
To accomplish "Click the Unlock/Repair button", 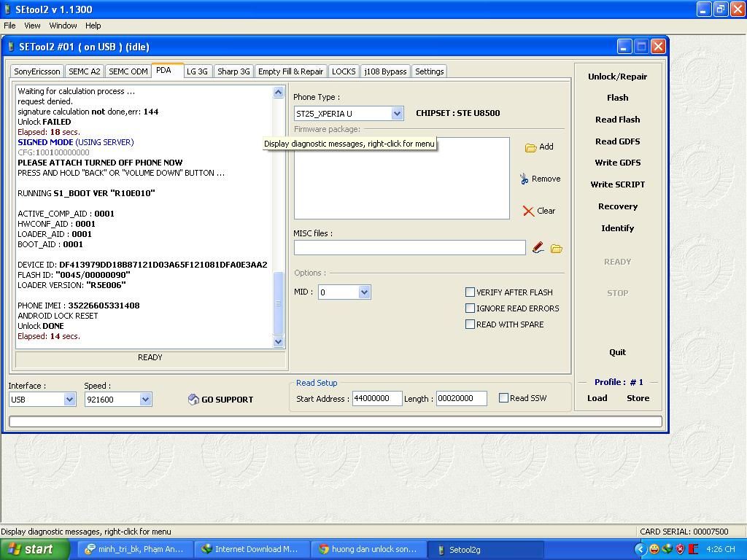I will tap(617, 77).
